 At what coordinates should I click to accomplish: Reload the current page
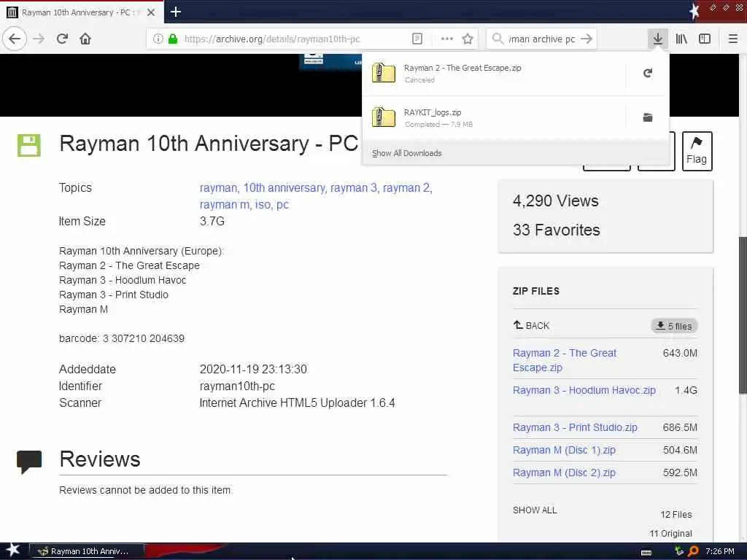tap(63, 39)
